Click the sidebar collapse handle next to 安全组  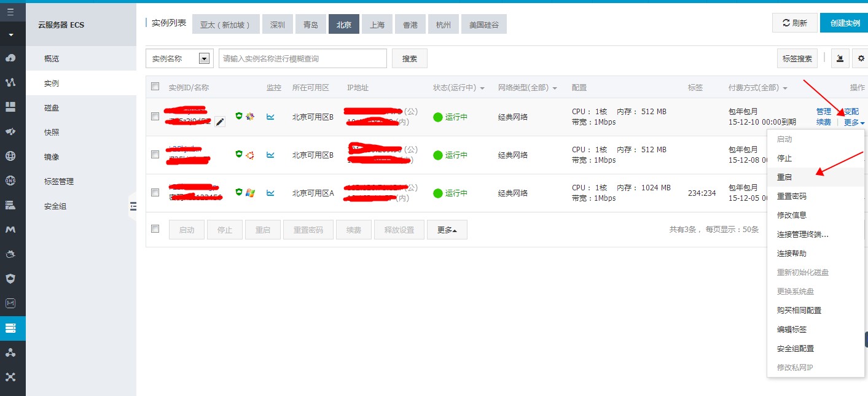[x=133, y=206]
